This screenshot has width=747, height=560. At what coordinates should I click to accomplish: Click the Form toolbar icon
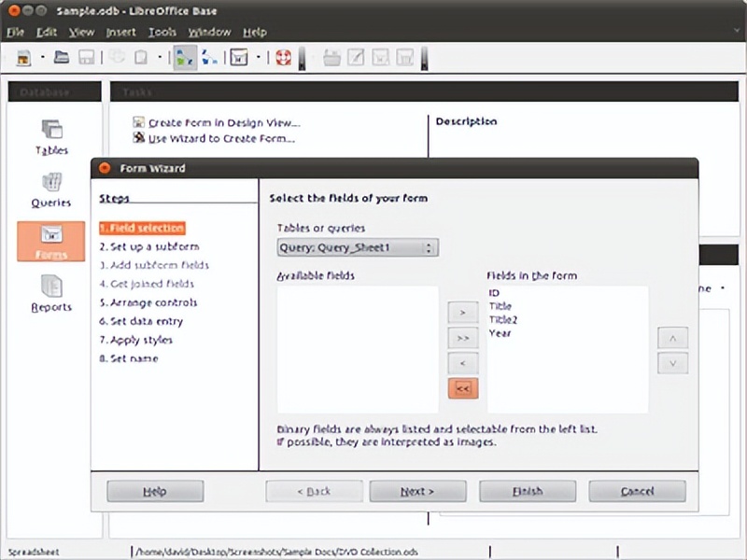(239, 58)
